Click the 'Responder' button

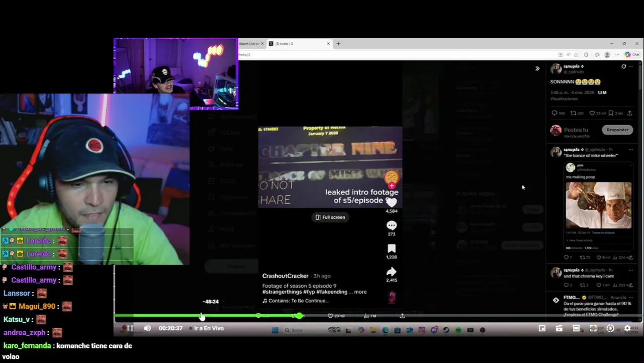click(x=617, y=130)
